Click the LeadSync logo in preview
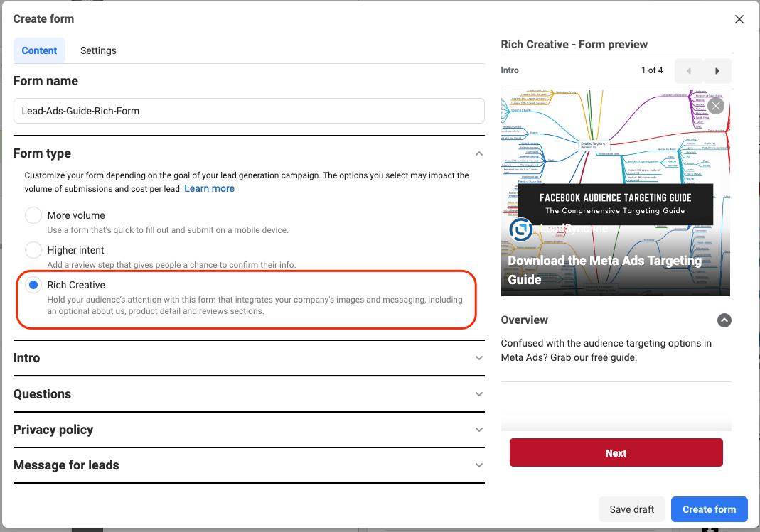 pos(521,229)
